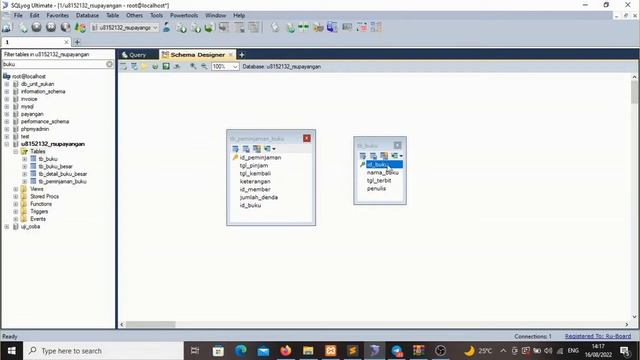The height and width of the screenshot is (360, 640).
Task: Open Microsoft Edge from the taskbar
Action: 241,351
